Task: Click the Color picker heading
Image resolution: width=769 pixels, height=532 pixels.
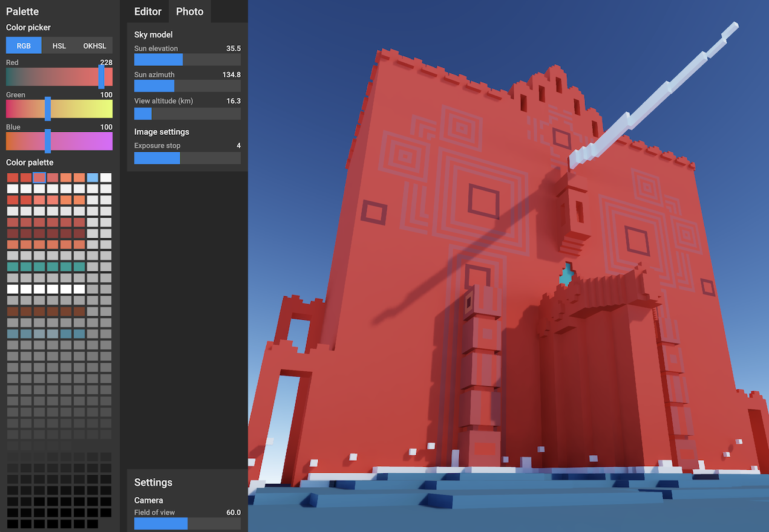Action: pos(28,27)
